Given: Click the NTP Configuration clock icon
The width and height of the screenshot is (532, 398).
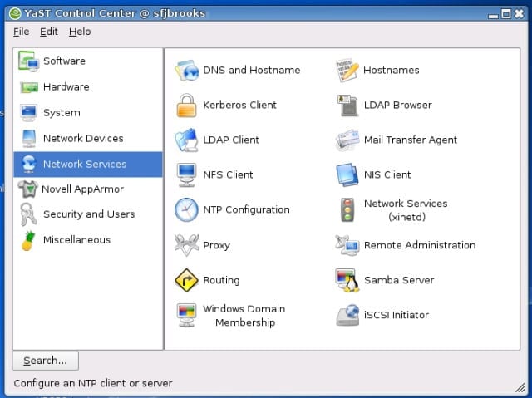Looking at the screenshot, I should [x=186, y=210].
